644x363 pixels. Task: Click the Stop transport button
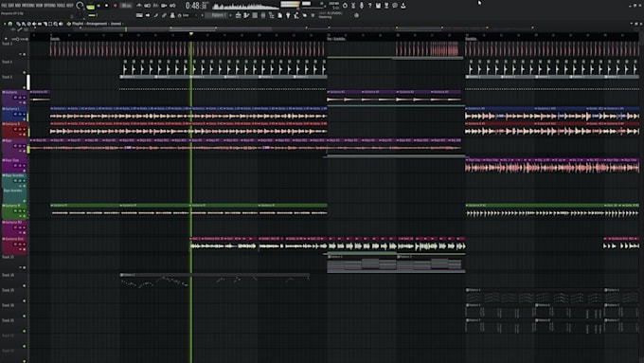106,6
